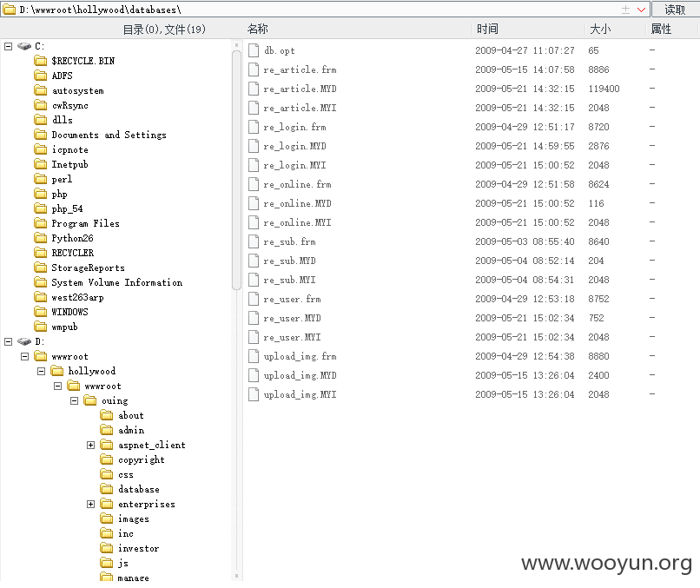Collapse the ouing folder node

pos(74,400)
